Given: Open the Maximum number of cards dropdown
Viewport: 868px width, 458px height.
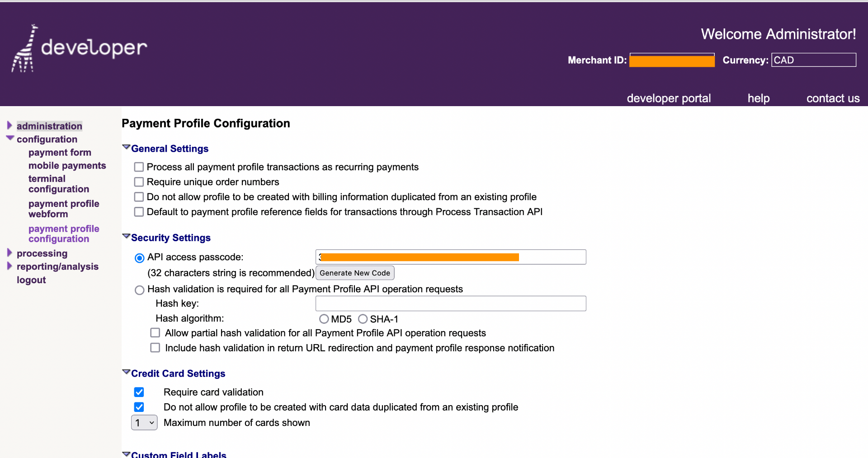Looking at the screenshot, I should tap(144, 423).
